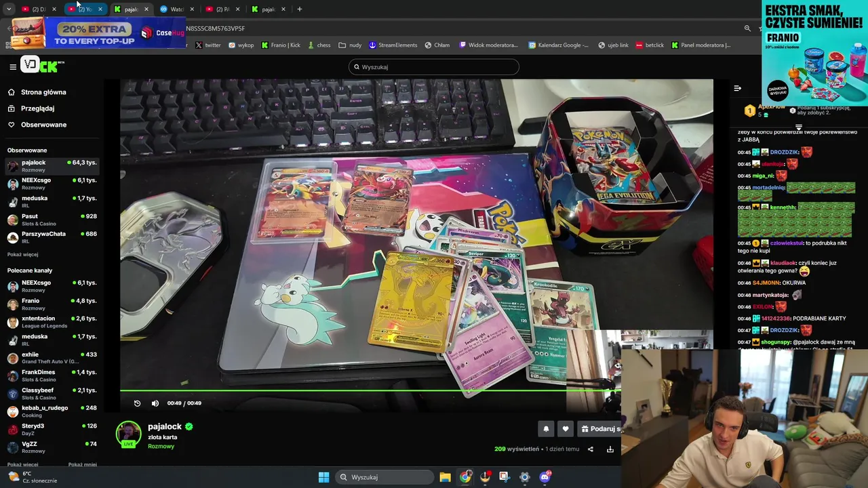This screenshot has height=488, width=868.
Task: Open Obserwowane in the sidebar
Action: (x=43, y=125)
